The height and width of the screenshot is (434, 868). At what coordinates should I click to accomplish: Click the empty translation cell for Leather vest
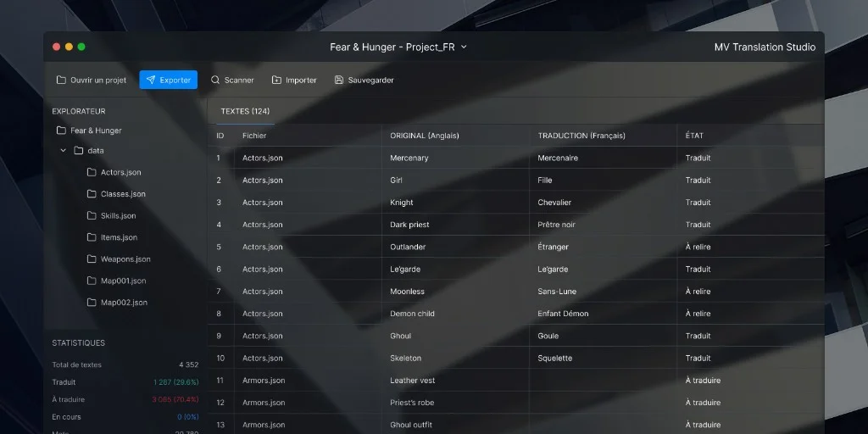coord(603,381)
